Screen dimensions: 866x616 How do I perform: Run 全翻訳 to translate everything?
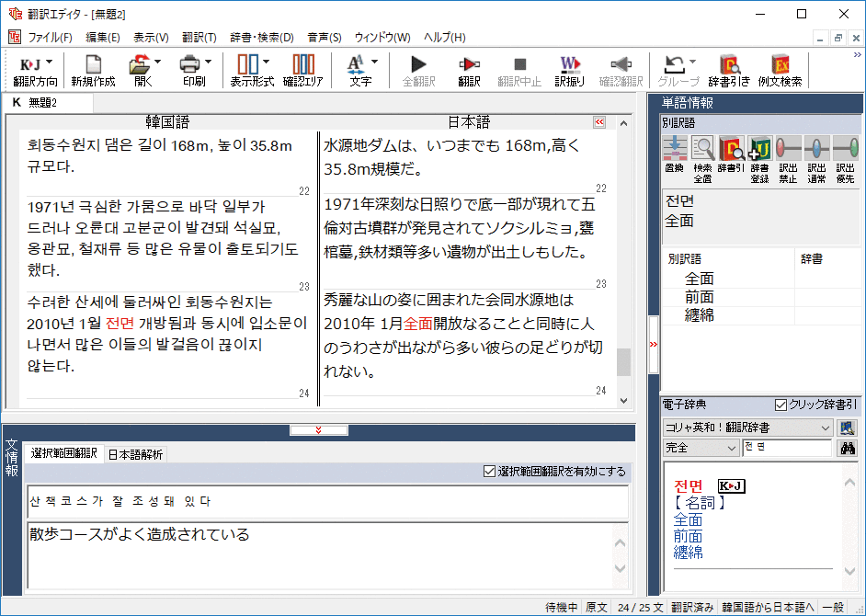[418, 70]
